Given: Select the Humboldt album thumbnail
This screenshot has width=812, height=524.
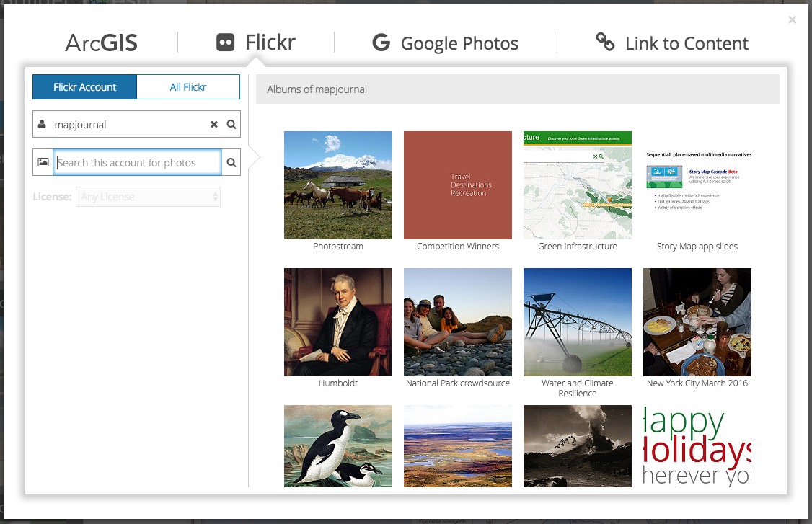Looking at the screenshot, I should coord(338,322).
